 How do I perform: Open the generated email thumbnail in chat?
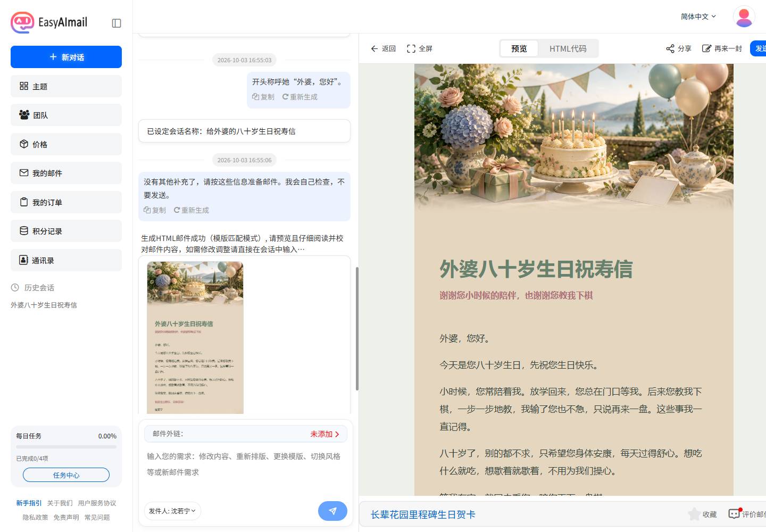[195, 337]
